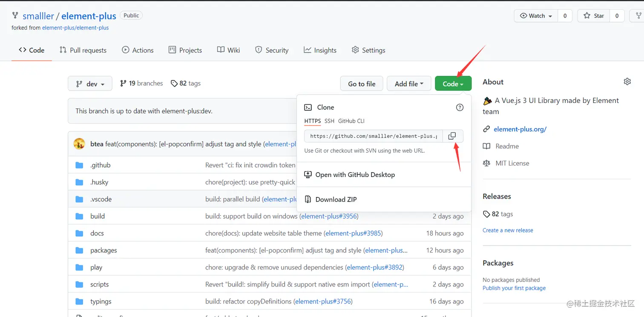The width and height of the screenshot is (644, 317).
Task: Open the Insights tab
Action: (320, 50)
